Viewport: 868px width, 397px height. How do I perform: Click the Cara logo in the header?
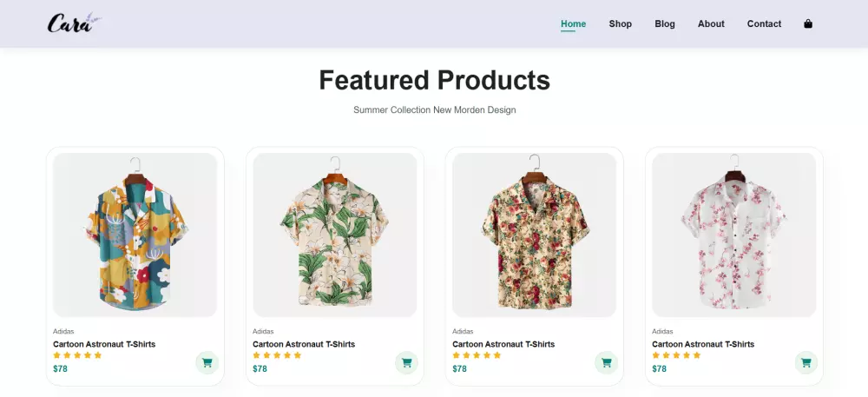click(x=74, y=23)
